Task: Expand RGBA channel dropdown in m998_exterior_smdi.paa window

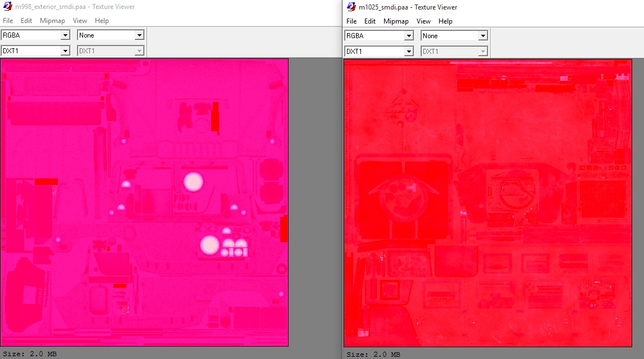Action: click(x=65, y=35)
